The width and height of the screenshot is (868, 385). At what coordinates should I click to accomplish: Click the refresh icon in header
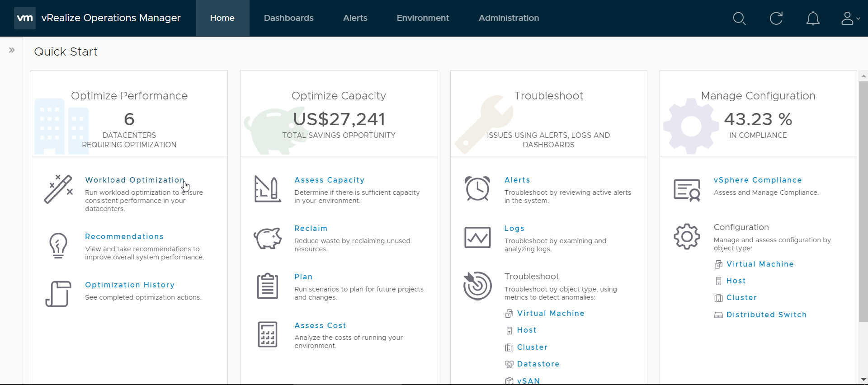point(776,19)
